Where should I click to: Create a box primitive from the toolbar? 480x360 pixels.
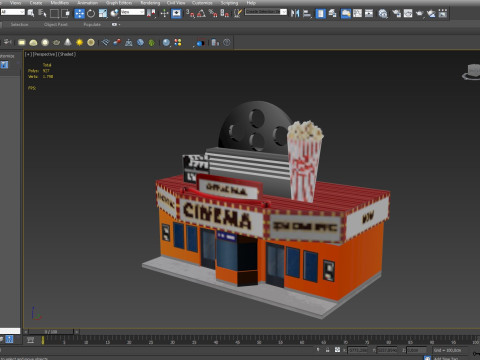tap(22, 42)
